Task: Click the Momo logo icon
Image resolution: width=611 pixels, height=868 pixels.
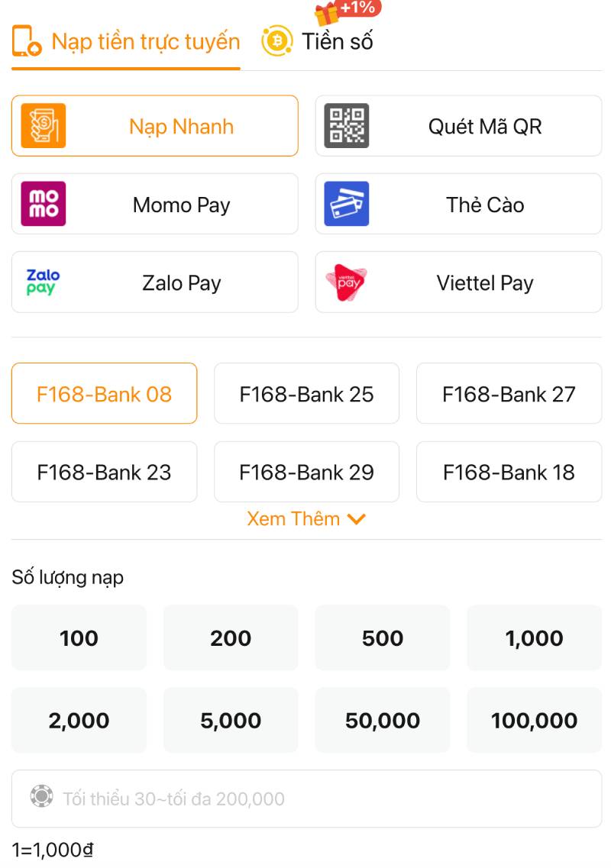Action: [x=43, y=204]
